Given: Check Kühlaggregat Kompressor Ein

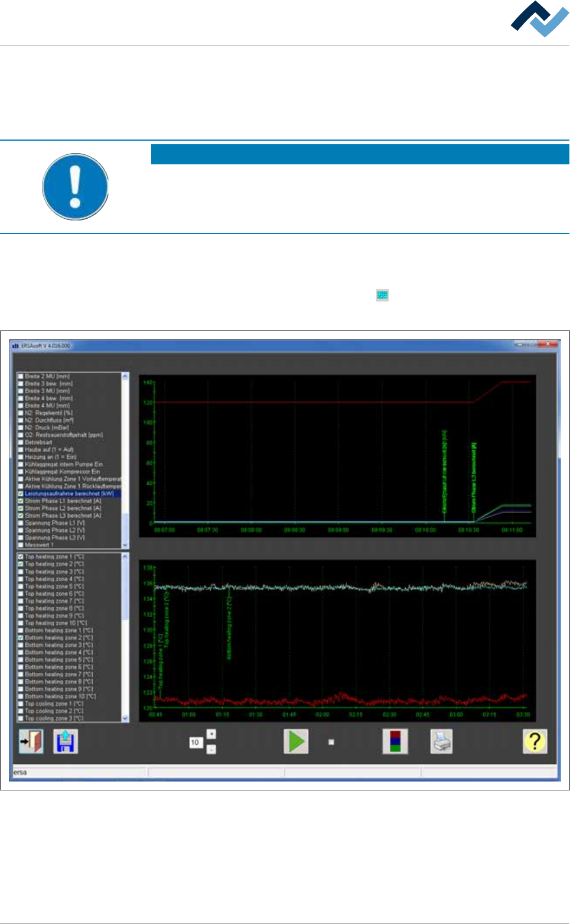Looking at the screenshot, I should pyautogui.click(x=21, y=472).
